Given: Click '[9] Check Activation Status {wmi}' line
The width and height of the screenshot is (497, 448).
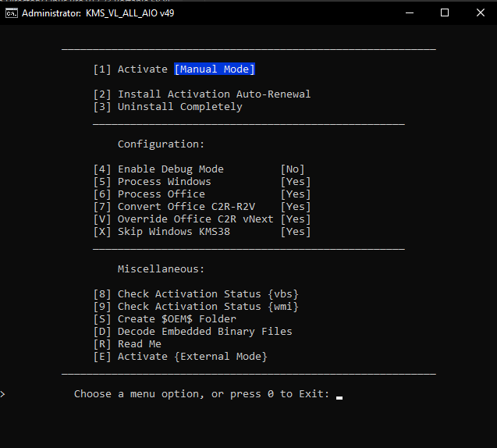Looking at the screenshot, I should pos(196,307).
